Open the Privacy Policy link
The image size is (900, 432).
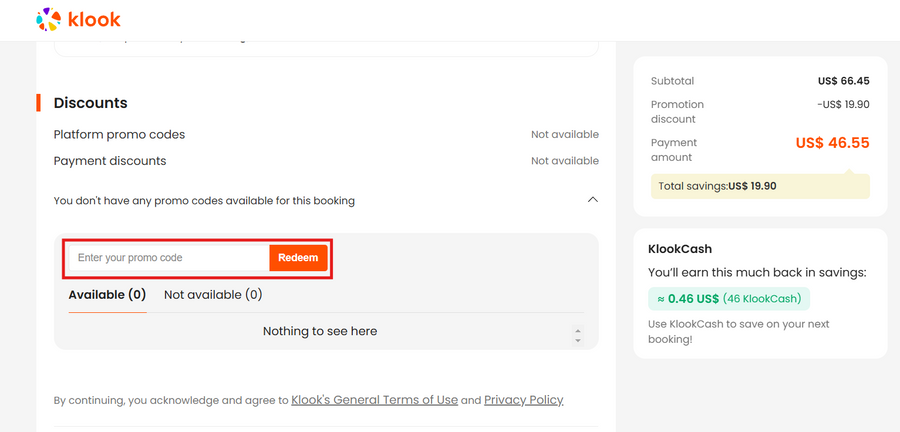523,400
